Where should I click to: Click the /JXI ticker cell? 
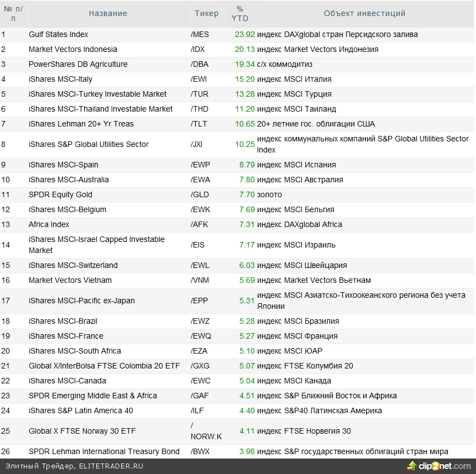196,144
